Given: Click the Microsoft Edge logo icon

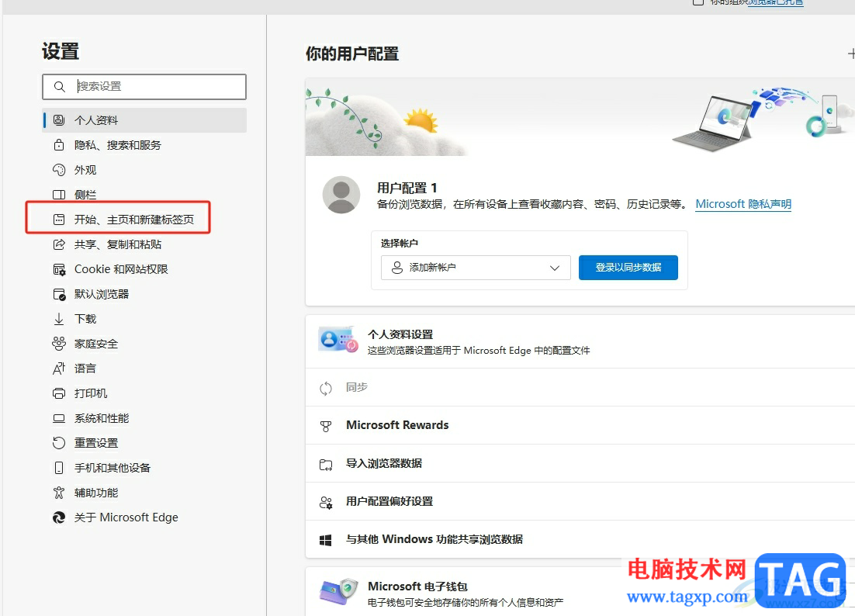Looking at the screenshot, I should pyautogui.click(x=59, y=517).
